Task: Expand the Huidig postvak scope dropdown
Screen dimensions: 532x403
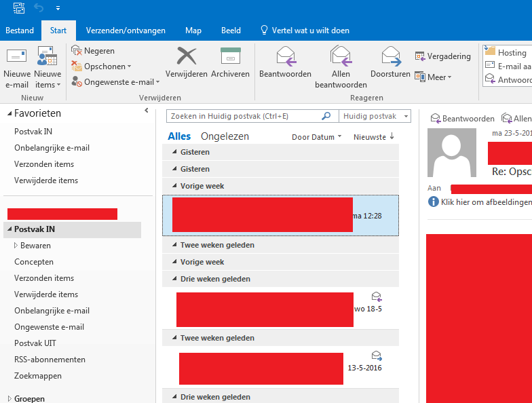Action: tap(405, 117)
